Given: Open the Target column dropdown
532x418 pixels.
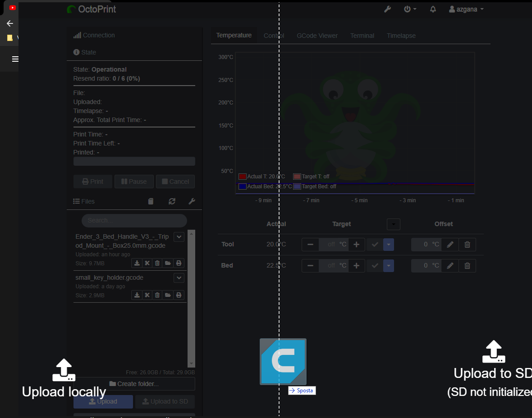Looking at the screenshot, I should [394, 224].
